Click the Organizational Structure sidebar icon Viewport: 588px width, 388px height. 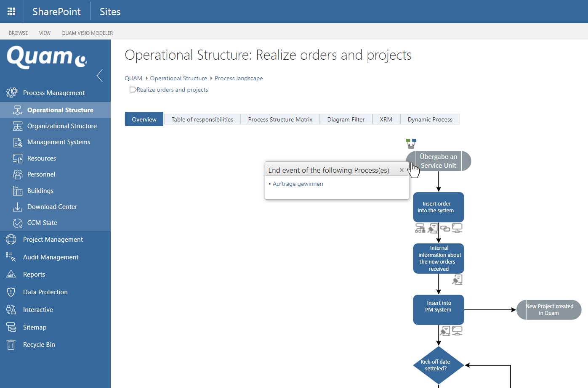pyautogui.click(x=18, y=126)
